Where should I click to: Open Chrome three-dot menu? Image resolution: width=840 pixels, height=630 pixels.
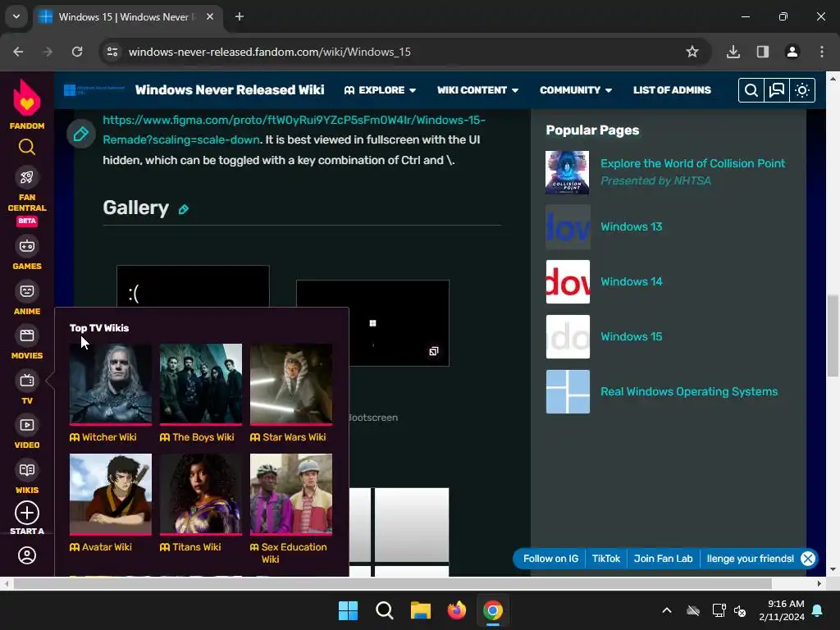(822, 52)
